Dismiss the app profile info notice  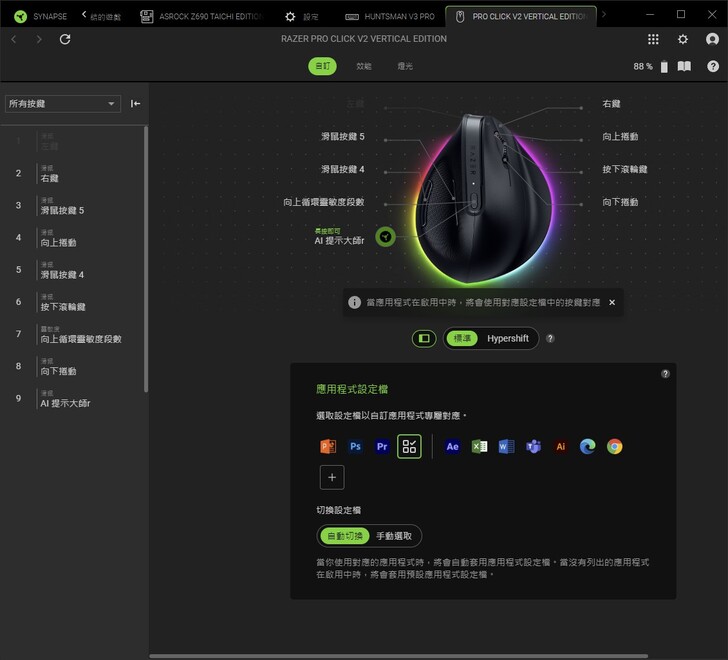(612, 303)
